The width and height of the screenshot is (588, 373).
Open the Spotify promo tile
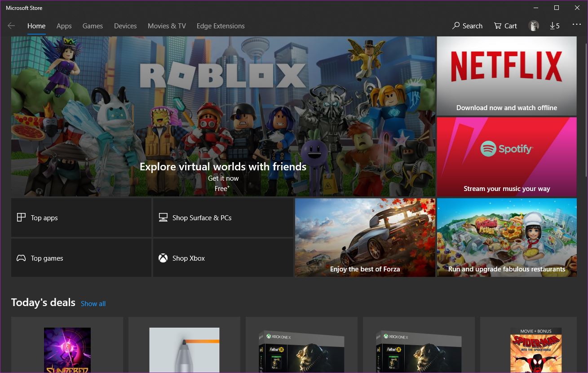coord(507,157)
